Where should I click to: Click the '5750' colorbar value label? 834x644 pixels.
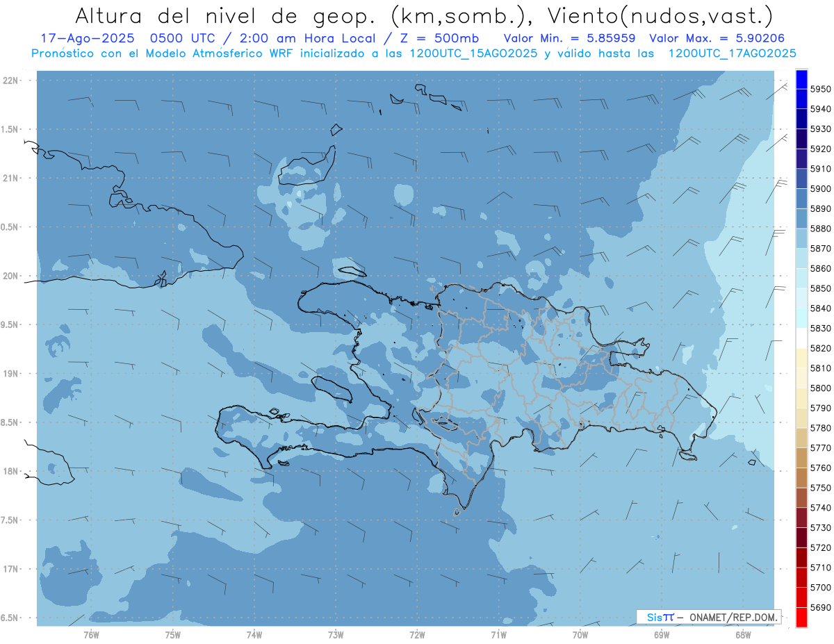point(820,488)
